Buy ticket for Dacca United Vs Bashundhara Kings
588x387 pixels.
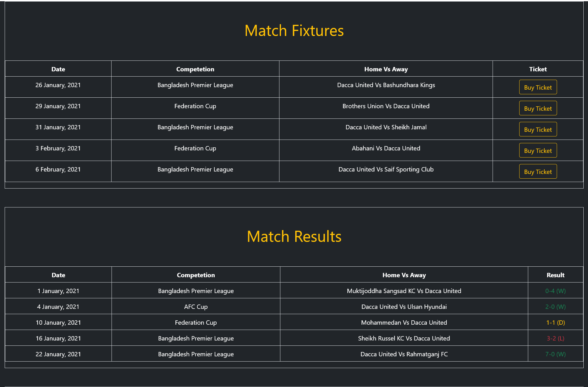pyautogui.click(x=538, y=87)
